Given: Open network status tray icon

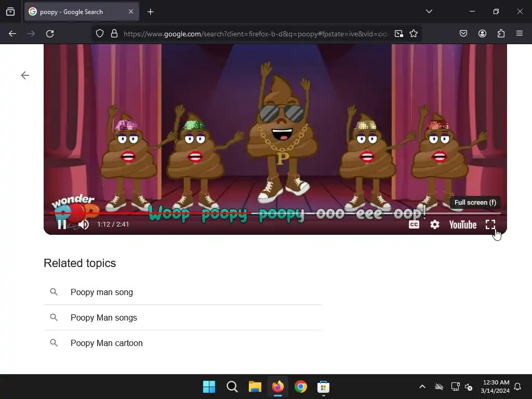Looking at the screenshot, I should (x=455, y=387).
